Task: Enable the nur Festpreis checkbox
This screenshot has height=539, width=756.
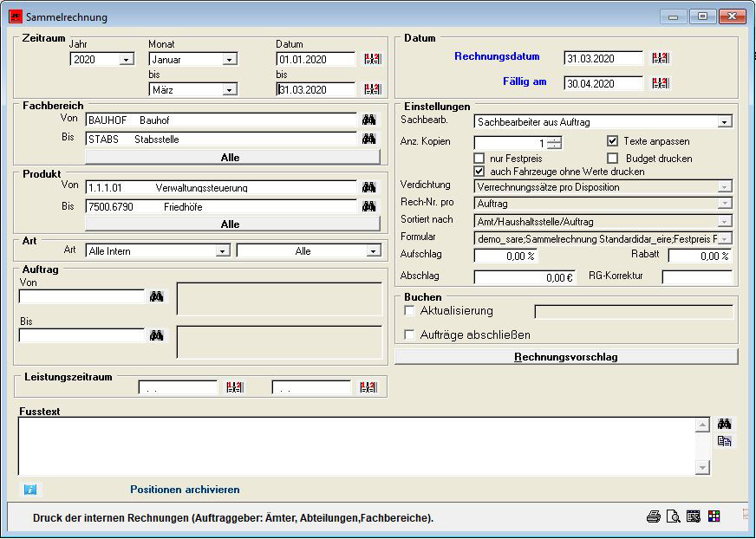Action: click(479, 159)
